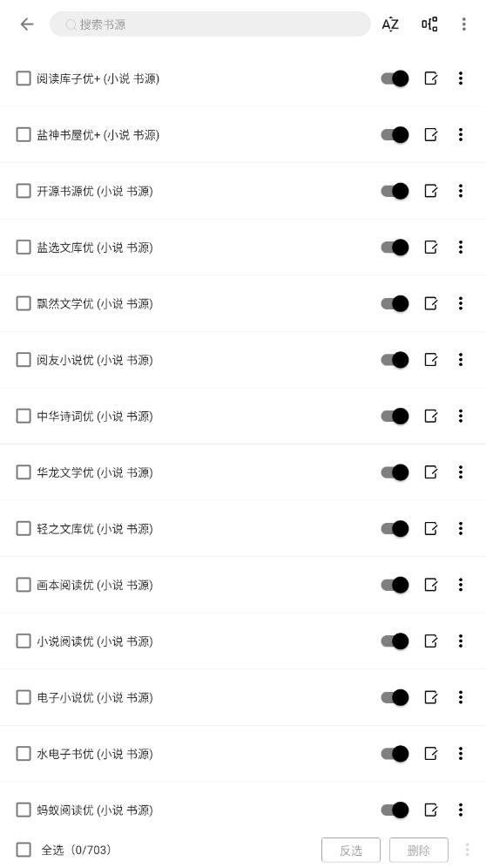This screenshot has height=868, width=486.
Task: Click edit icon for 飘然文学优
Action: [x=430, y=303]
